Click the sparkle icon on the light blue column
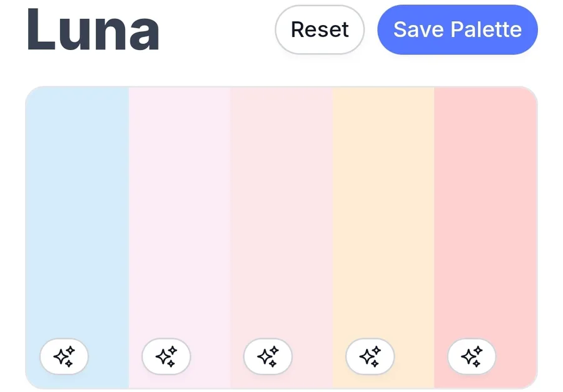Screen dimensions: 563x392 [x=64, y=356]
